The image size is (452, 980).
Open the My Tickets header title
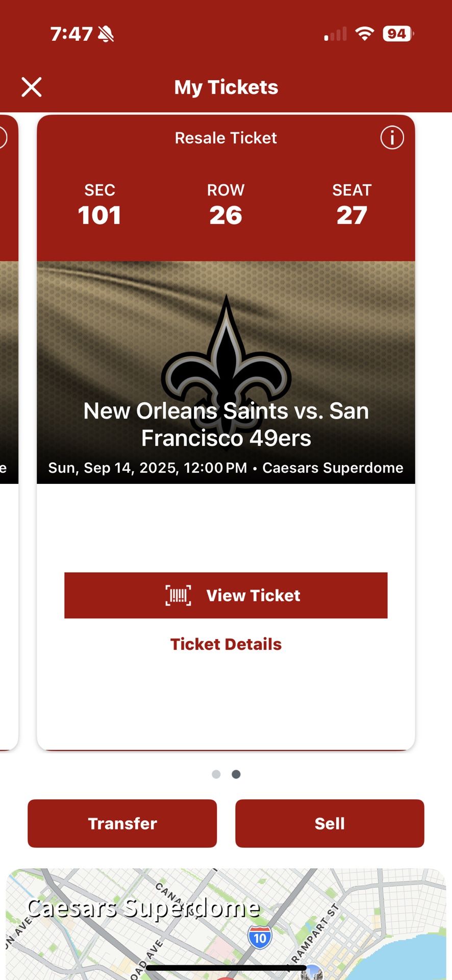226,87
